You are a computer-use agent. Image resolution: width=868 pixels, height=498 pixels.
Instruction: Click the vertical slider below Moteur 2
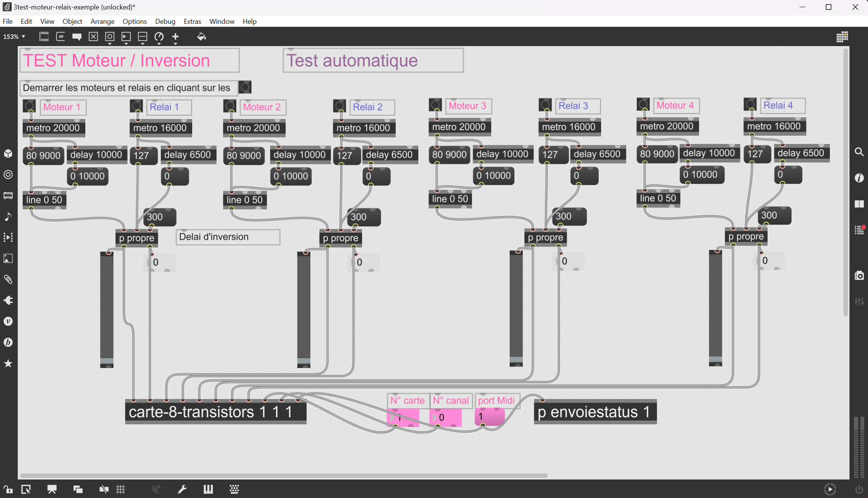pyautogui.click(x=304, y=309)
